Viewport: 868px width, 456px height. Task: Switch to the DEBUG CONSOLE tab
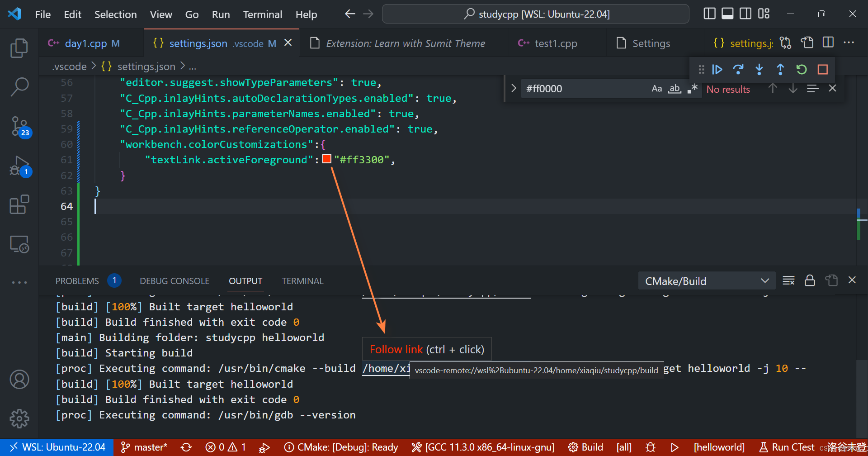click(x=175, y=281)
